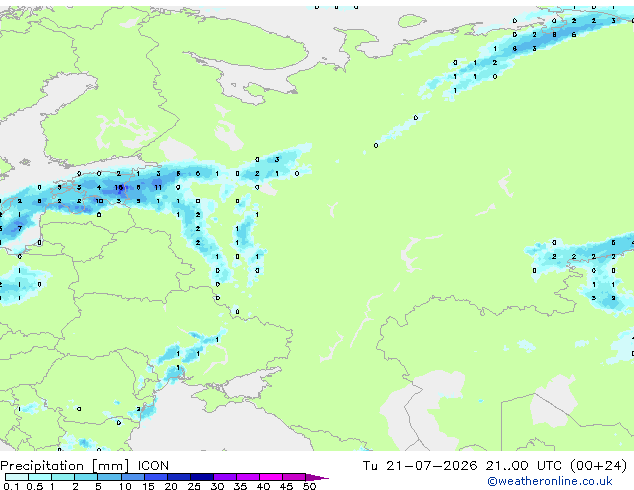Click the forecast date 'Tu 21-07-2026 21..00 UTC (00+24)'
Viewport: 634px width, 490px height.
pyautogui.click(x=495, y=466)
